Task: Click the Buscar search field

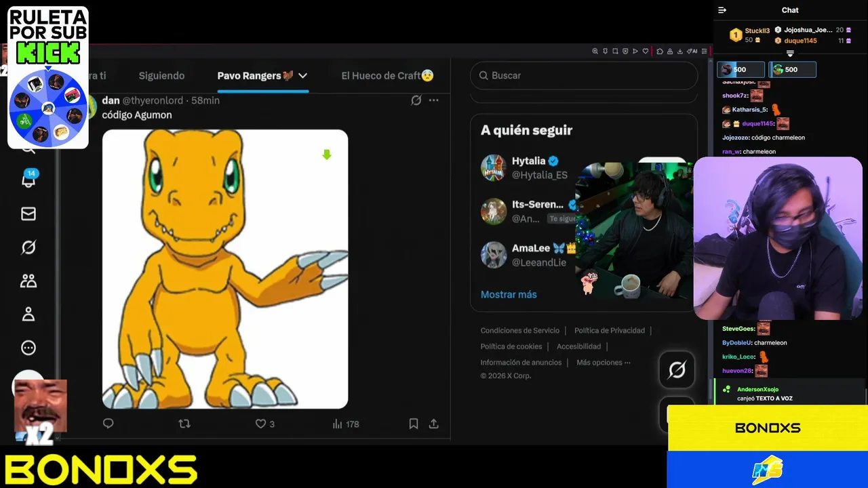Action: pos(584,75)
